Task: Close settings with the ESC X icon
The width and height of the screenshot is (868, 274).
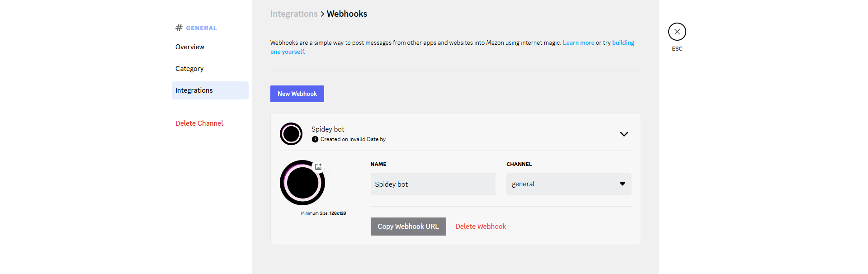Action: click(x=677, y=32)
